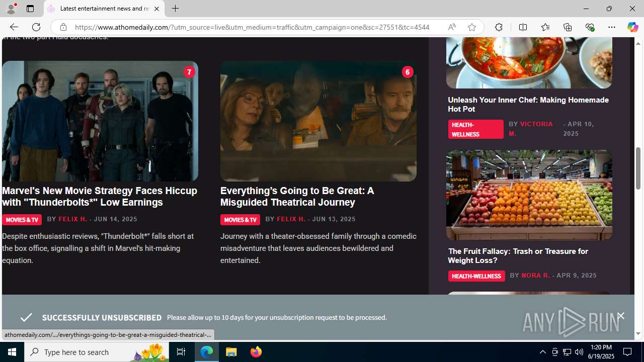
Task: Open Favorites list
Action: (545, 27)
